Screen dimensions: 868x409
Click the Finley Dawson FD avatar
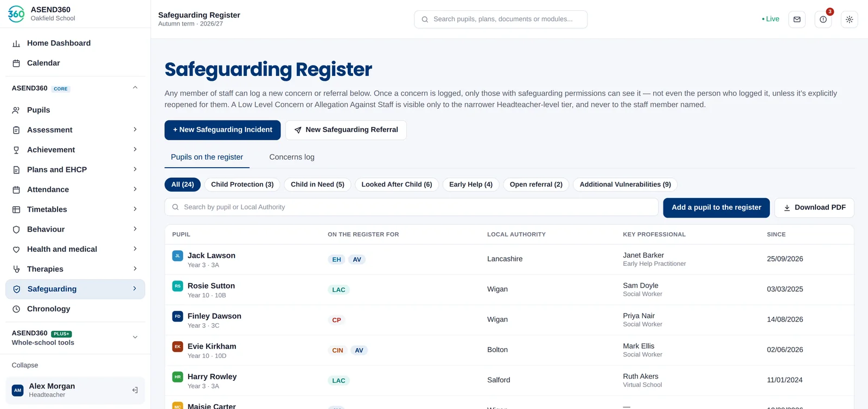(177, 316)
